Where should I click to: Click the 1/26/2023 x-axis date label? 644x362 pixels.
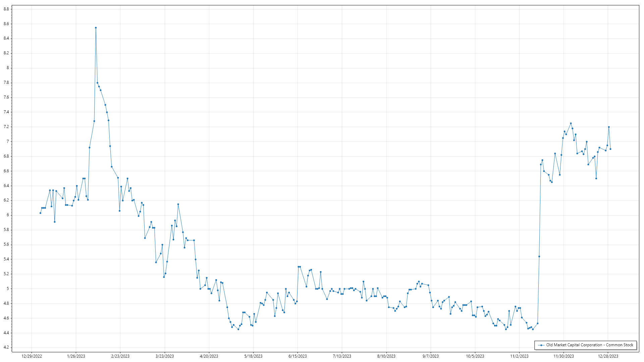tap(76, 356)
